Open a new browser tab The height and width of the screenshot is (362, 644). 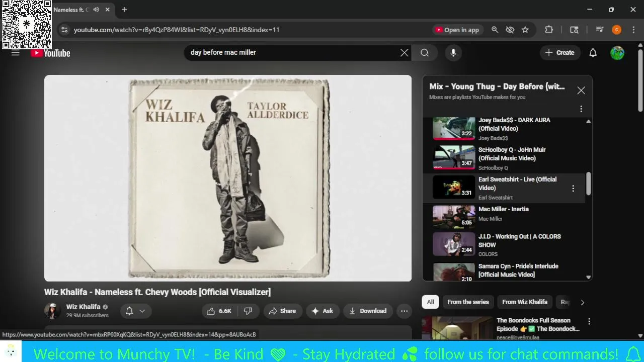pyautogui.click(x=124, y=10)
